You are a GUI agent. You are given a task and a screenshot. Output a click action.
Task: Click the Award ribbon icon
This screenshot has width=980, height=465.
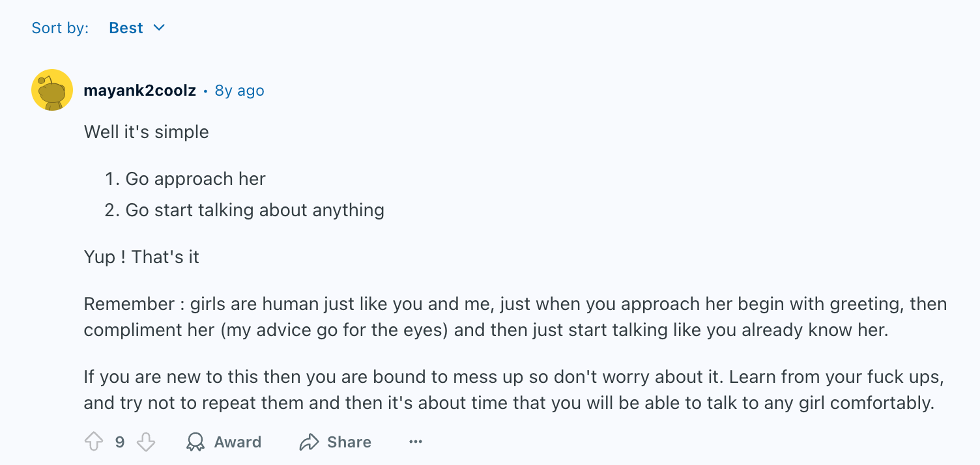tap(195, 442)
